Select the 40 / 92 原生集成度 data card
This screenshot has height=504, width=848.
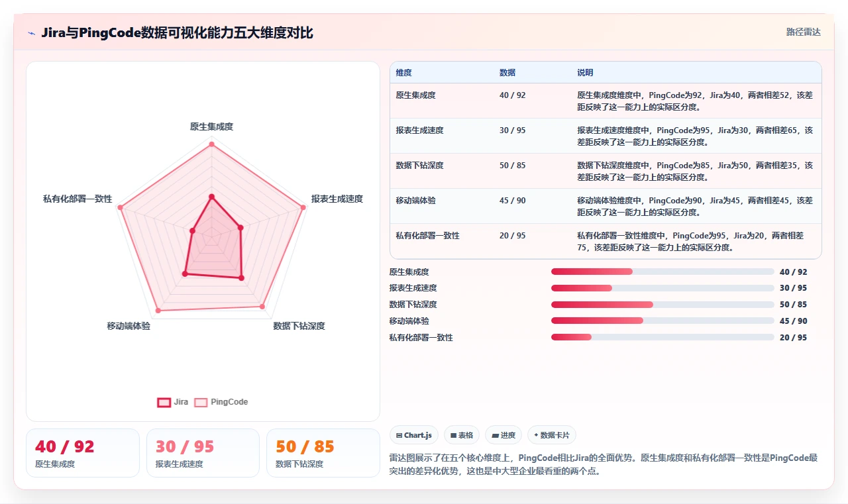point(83,453)
